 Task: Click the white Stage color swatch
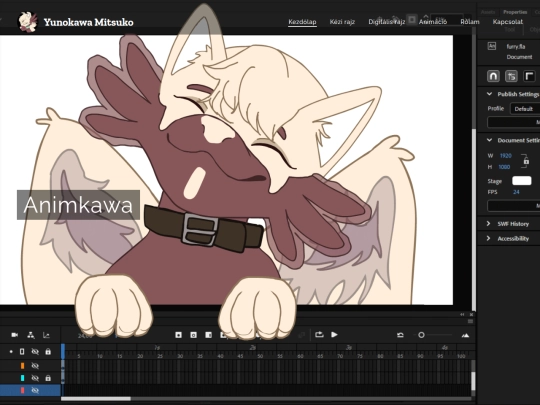pos(522,181)
